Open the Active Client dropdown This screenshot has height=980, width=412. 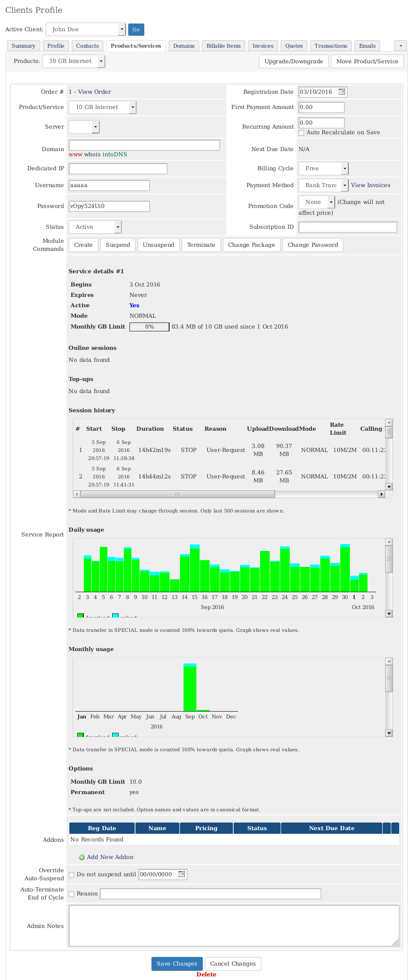(x=86, y=29)
